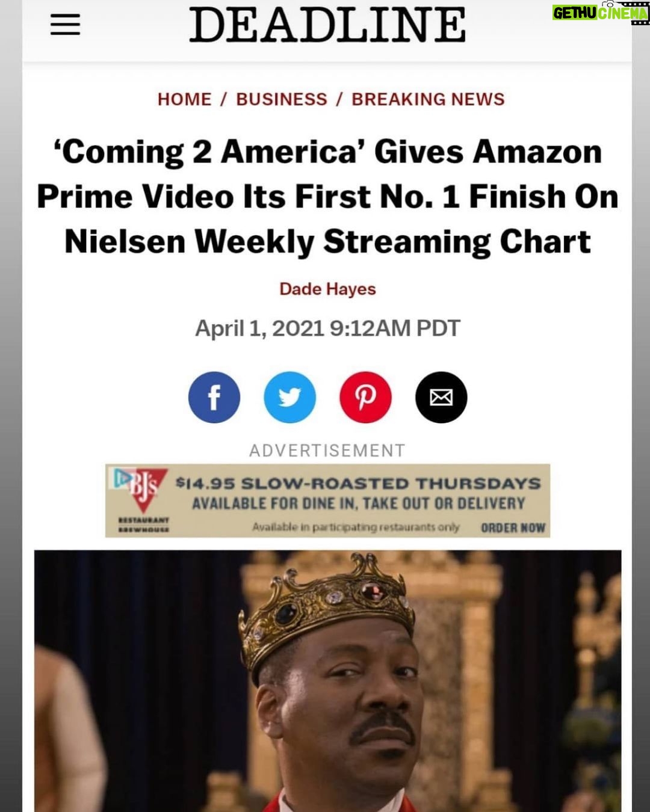Open the BUSINESS breadcrumb section
This screenshot has width=650, height=812.
pos(281,99)
